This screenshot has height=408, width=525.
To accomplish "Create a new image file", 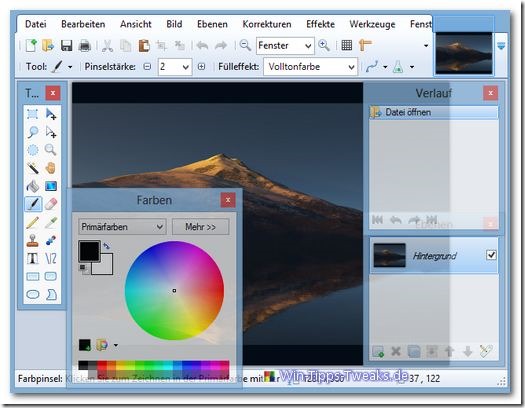I will click(x=31, y=45).
